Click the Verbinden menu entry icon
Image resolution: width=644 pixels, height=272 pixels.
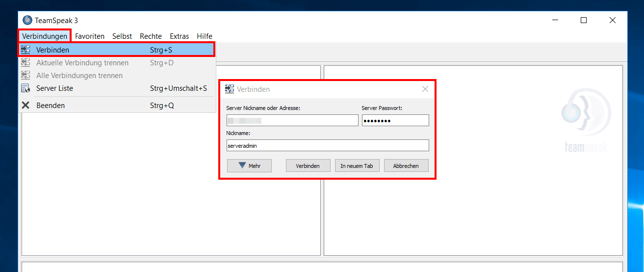tap(26, 50)
